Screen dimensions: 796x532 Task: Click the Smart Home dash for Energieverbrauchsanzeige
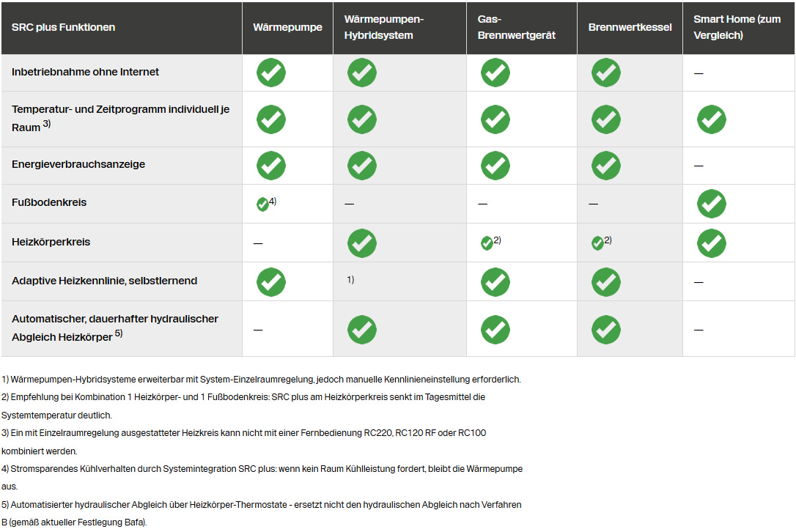(699, 166)
